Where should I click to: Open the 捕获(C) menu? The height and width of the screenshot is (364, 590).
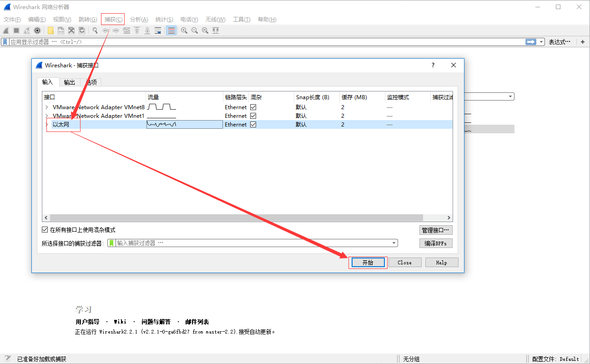(113, 19)
